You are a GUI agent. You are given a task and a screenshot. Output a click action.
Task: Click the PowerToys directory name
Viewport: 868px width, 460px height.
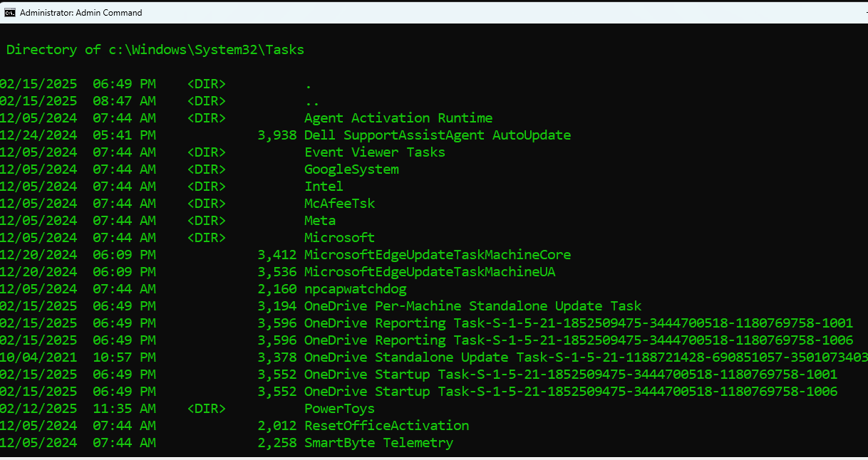[x=339, y=409]
